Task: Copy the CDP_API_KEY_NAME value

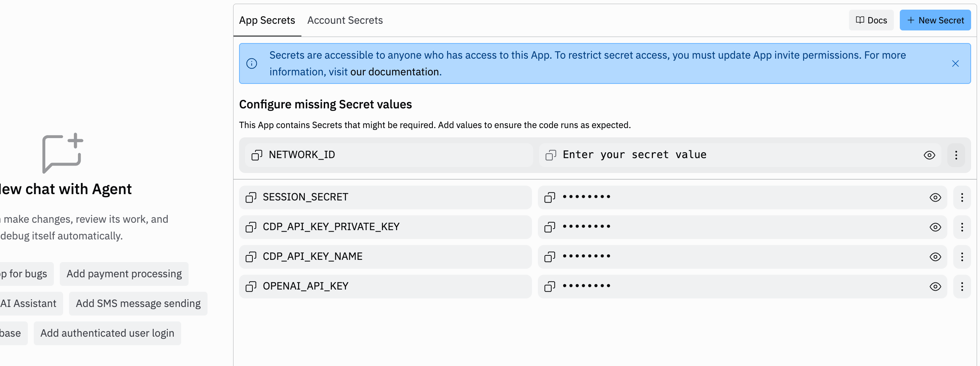Action: coord(549,257)
